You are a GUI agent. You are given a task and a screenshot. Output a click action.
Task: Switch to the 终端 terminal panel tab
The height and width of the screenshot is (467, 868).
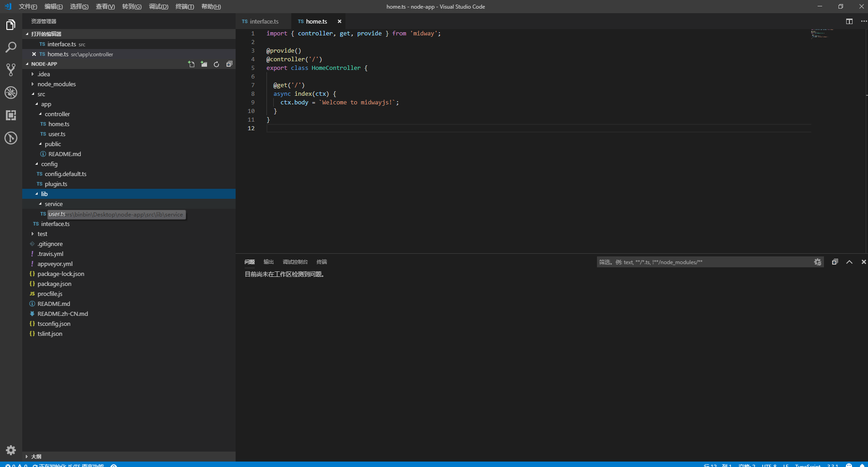point(322,262)
